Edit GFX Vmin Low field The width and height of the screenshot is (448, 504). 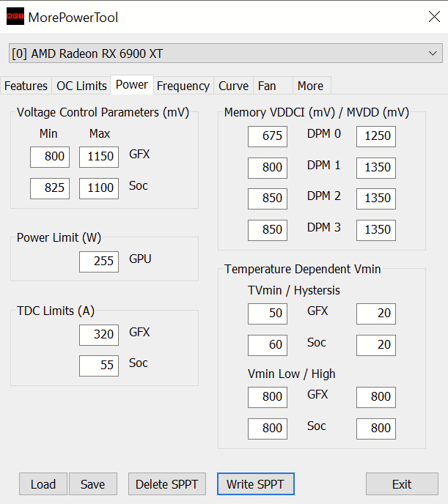[x=268, y=397]
